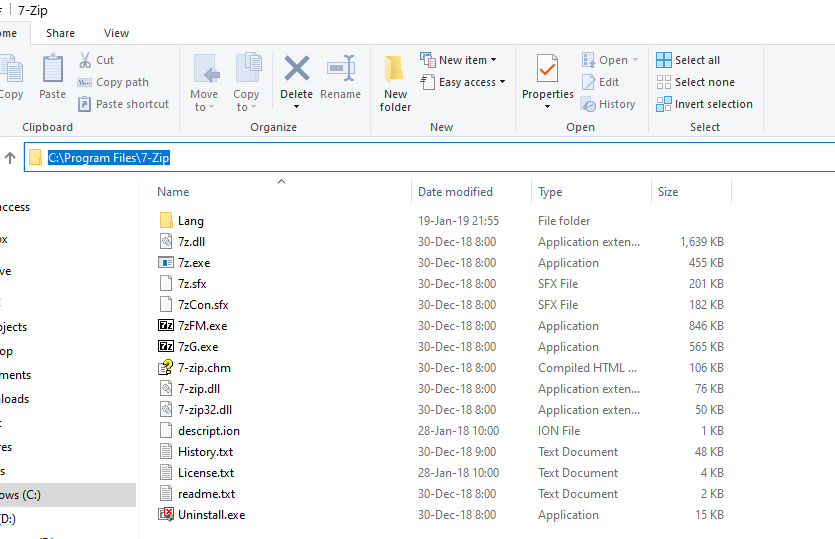This screenshot has width=835, height=539.
Task: Select the 7-zip32.dll file
Action: click(205, 410)
